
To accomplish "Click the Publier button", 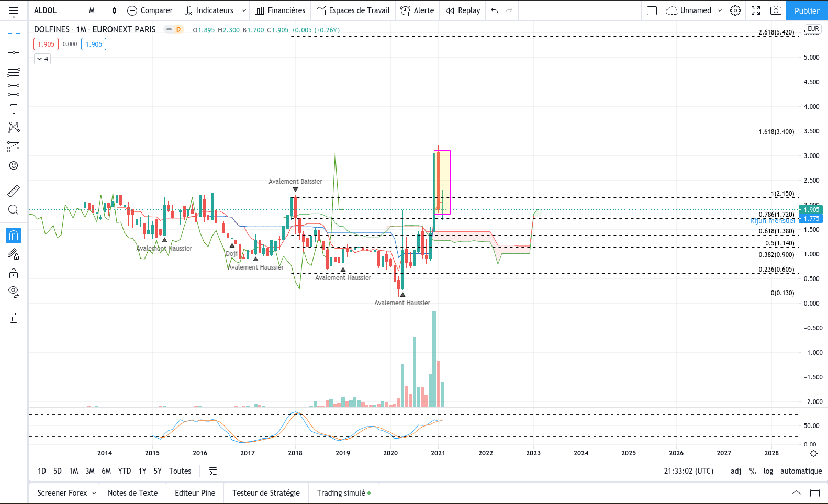I will (807, 10).
